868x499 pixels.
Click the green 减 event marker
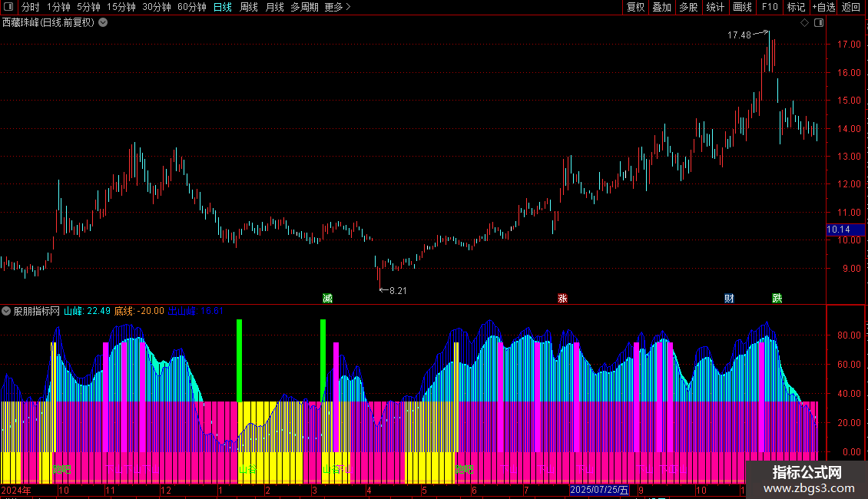pyautogui.click(x=328, y=299)
